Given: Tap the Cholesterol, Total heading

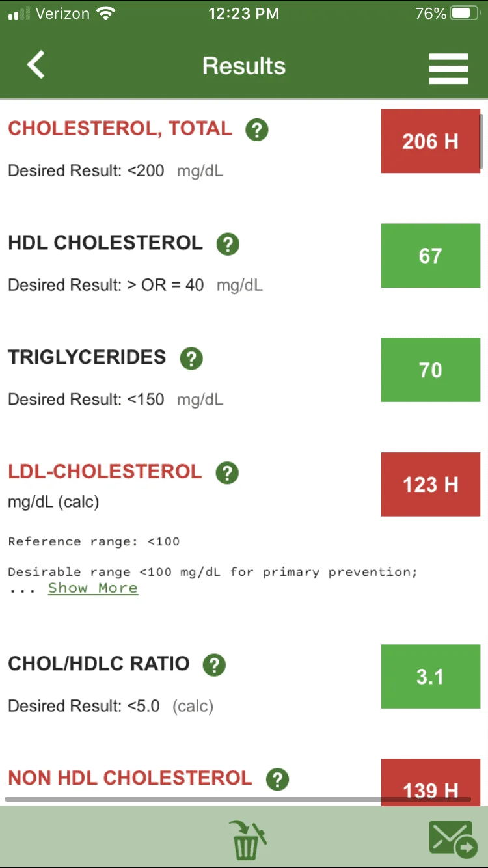Looking at the screenshot, I should pyautogui.click(x=120, y=128).
